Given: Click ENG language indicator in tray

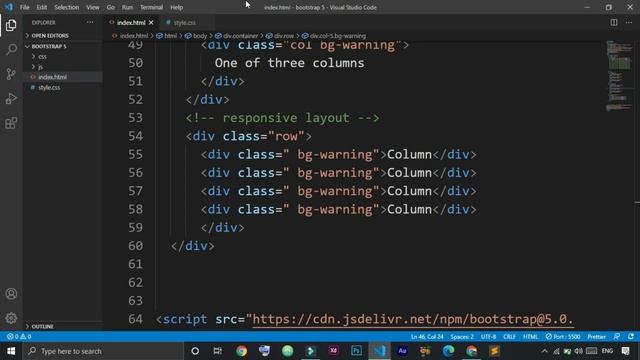Looking at the screenshot, I should pos(607,351).
